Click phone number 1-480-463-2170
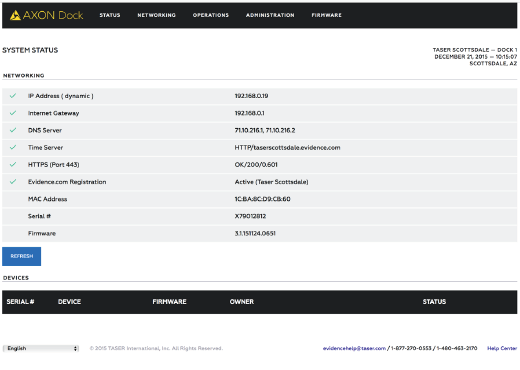The height and width of the screenshot is (370, 520). click(457, 348)
